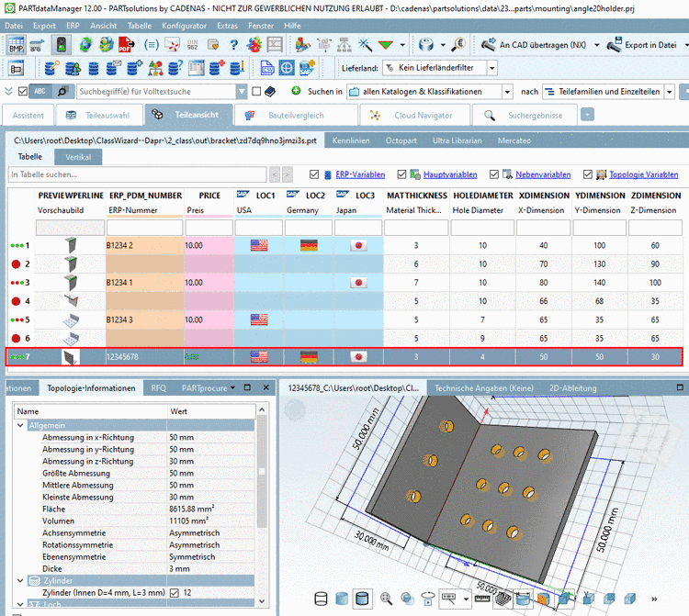The height and width of the screenshot is (616, 689).
Task: Open the Lieferland filter dropdown
Action: tap(492, 68)
